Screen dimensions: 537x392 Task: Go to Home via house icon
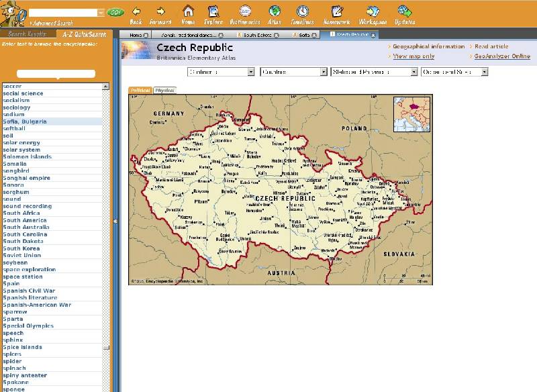click(188, 11)
